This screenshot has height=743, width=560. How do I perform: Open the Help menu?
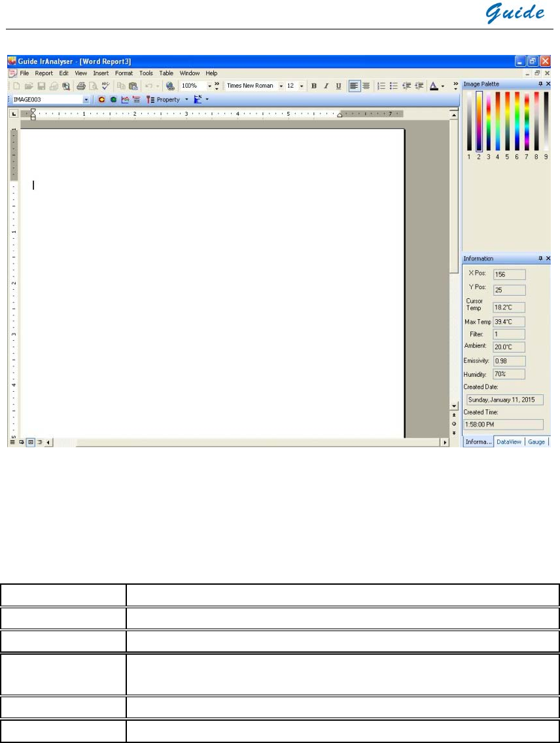click(x=211, y=73)
